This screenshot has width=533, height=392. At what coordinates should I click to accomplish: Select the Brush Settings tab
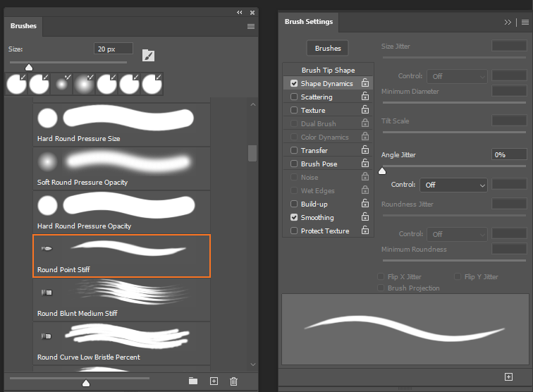(309, 22)
